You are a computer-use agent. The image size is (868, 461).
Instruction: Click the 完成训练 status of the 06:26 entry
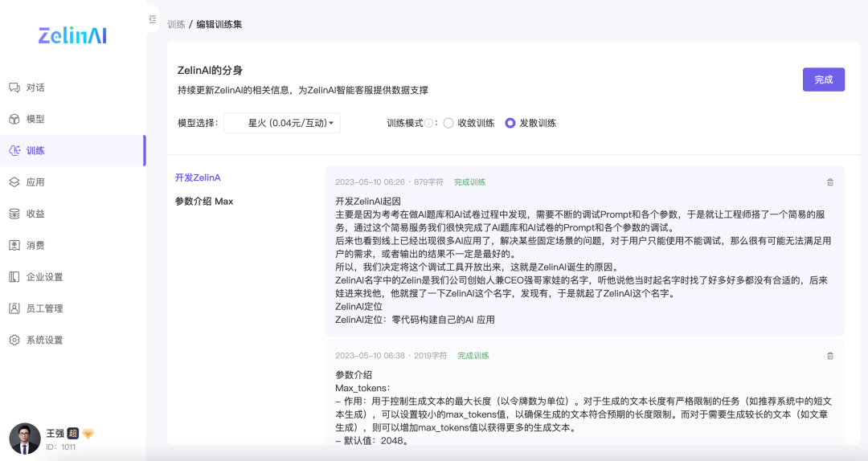pos(470,182)
